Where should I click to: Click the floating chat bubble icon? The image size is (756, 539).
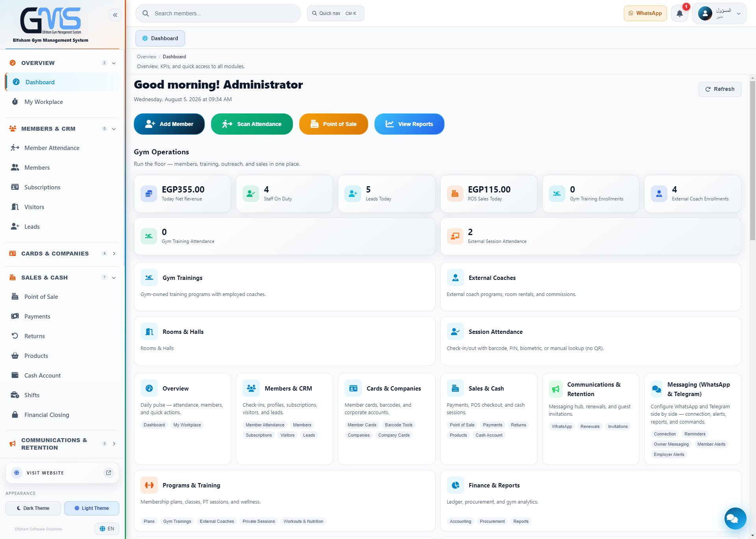point(735,519)
